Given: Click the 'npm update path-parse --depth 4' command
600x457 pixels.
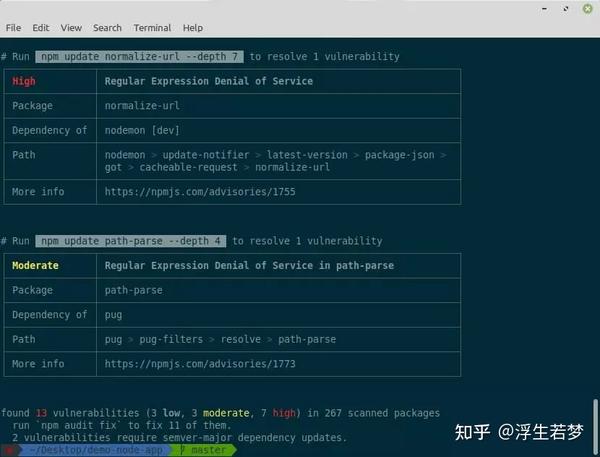Looking at the screenshot, I should point(131,241).
